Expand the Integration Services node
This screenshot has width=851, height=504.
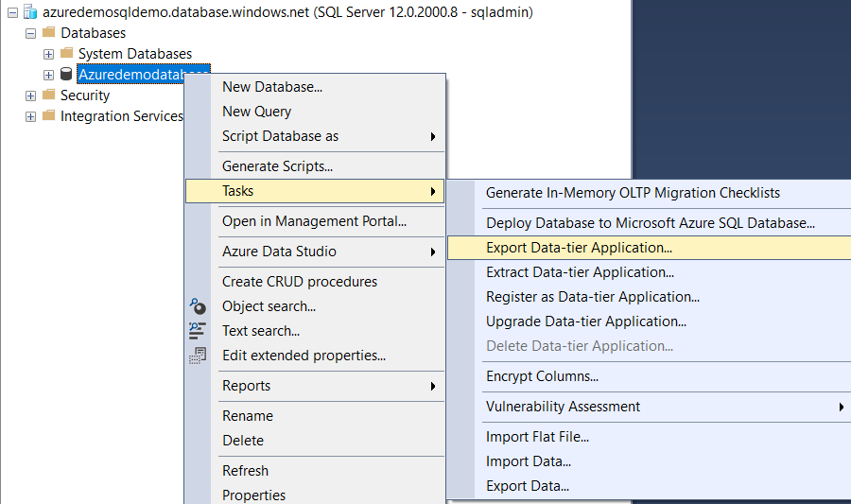[31, 116]
